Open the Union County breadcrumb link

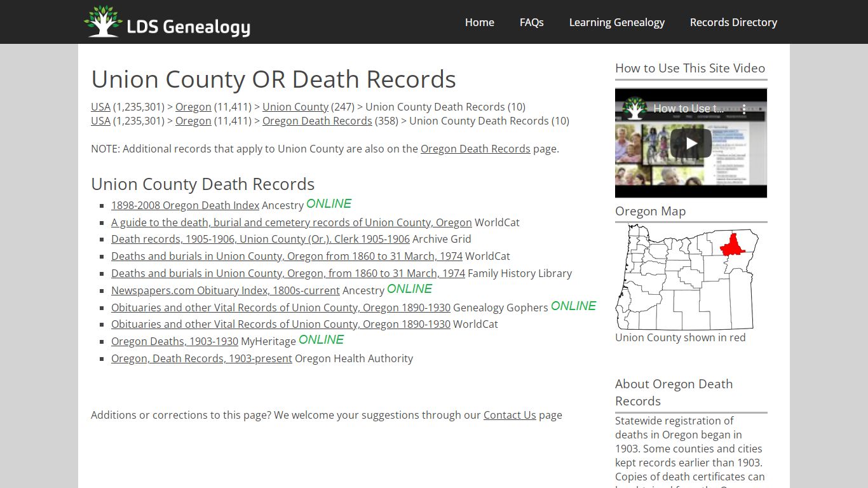(x=295, y=107)
